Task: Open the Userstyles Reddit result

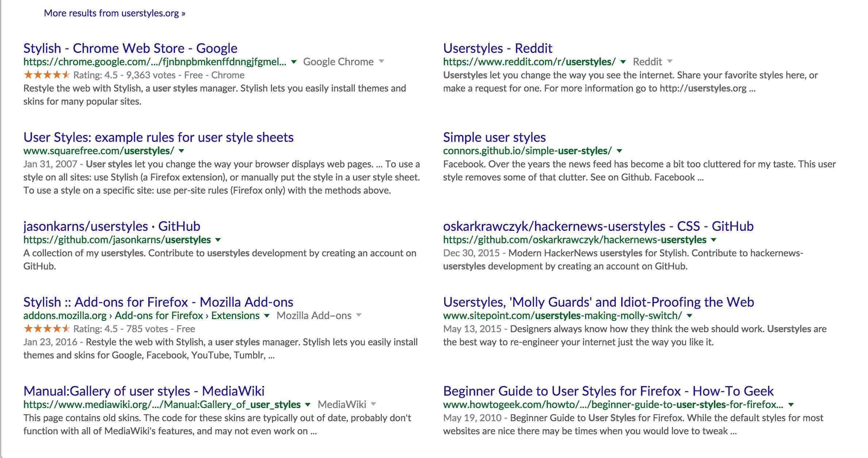Action: 497,48
